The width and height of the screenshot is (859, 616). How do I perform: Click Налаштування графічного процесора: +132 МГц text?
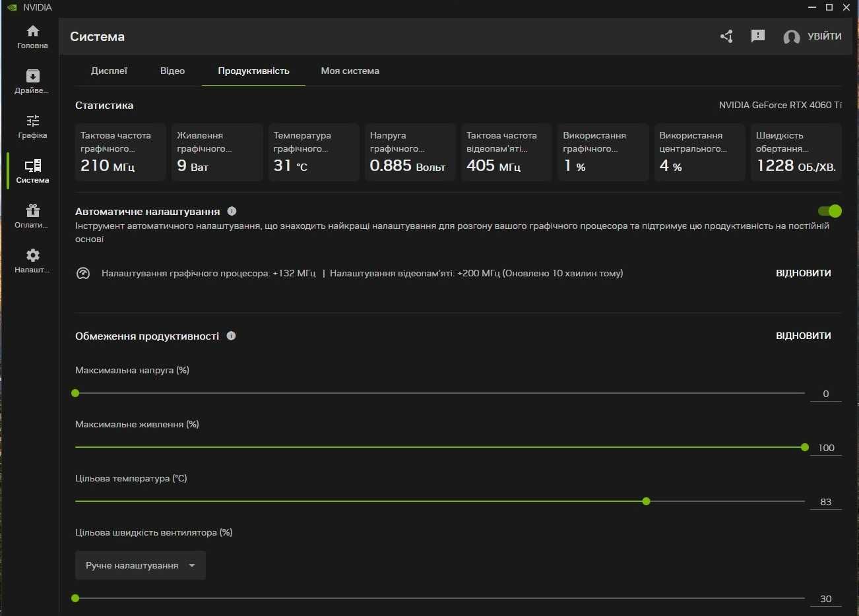(x=208, y=273)
